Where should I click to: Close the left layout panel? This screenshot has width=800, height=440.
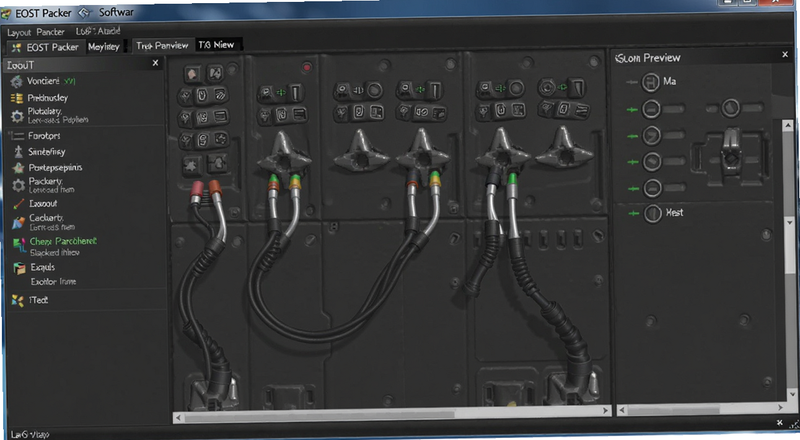coord(156,63)
